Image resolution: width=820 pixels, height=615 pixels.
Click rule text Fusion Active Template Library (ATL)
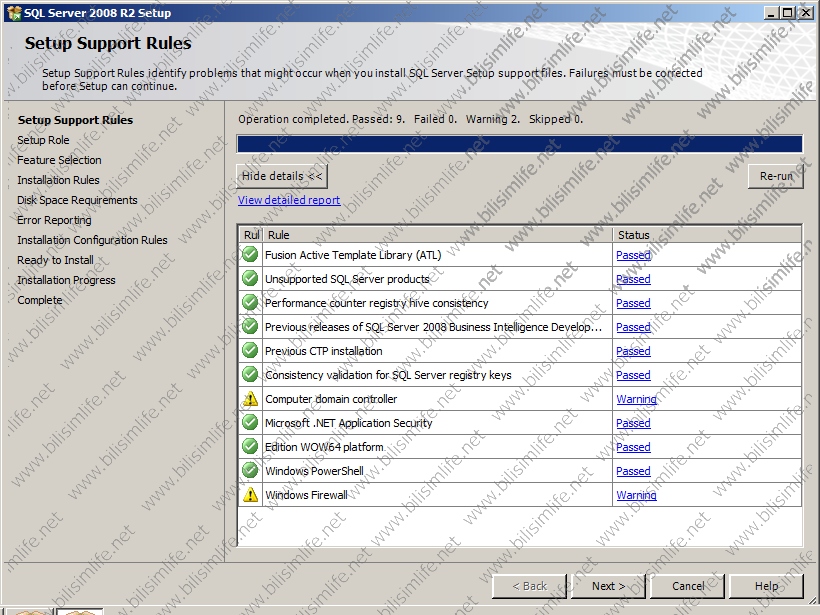tap(353, 255)
